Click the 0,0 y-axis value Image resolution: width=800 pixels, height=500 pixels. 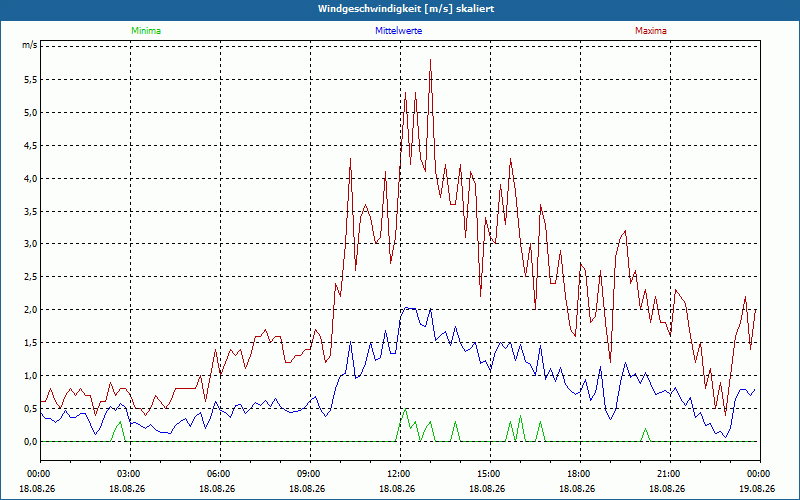click(31, 441)
